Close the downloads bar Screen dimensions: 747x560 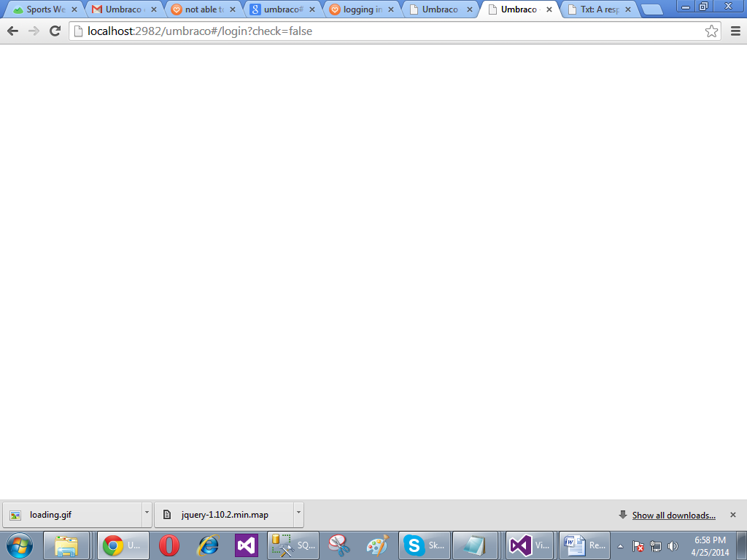click(733, 515)
